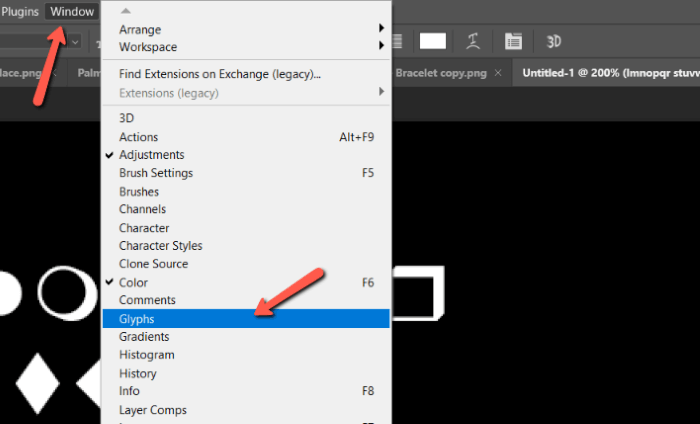
Task: Uncheck Adjustments in the Window menu
Action: click(151, 155)
